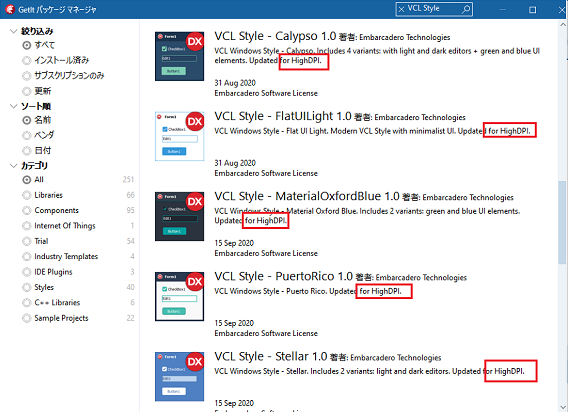568x412 pixels.
Task: Collapse the 絞り込み section
Action: pos(13,31)
